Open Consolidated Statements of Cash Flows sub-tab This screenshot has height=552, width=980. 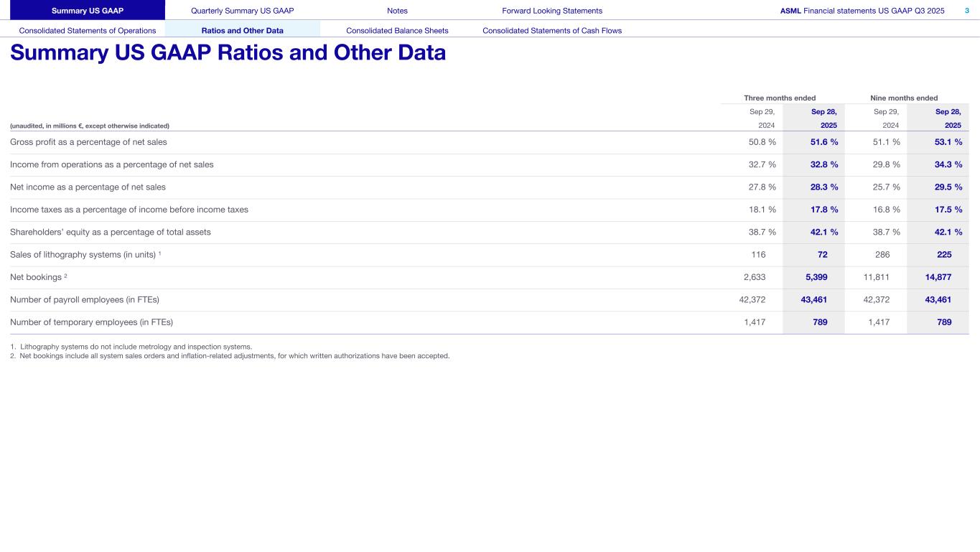552,31
